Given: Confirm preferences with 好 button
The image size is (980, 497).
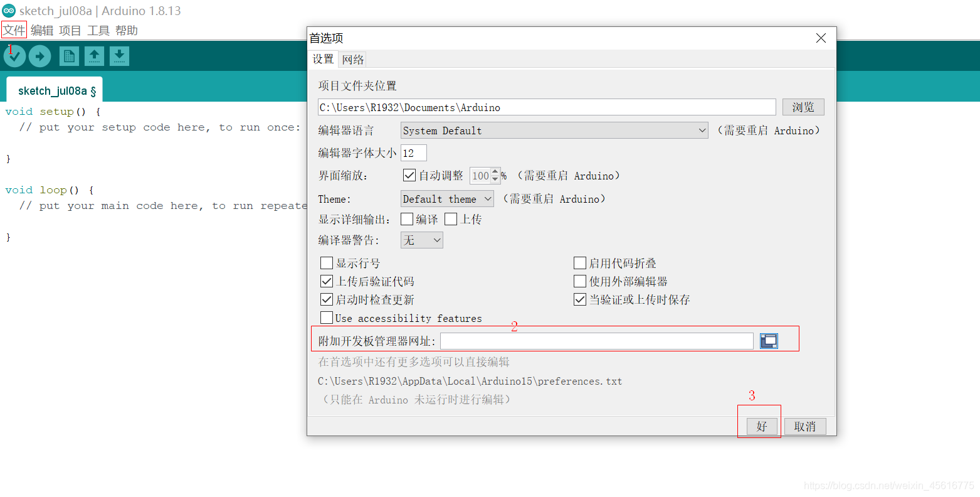Looking at the screenshot, I should [762, 427].
